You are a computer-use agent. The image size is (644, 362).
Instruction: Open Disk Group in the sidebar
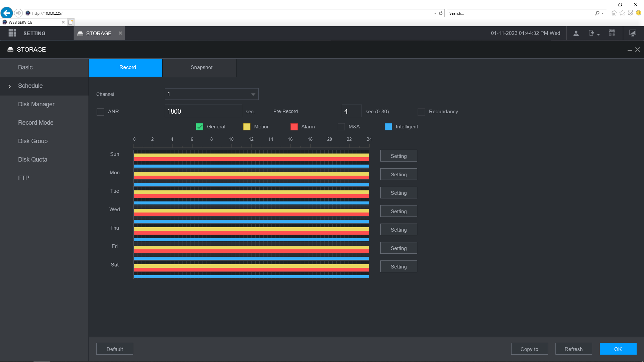pos(44,141)
